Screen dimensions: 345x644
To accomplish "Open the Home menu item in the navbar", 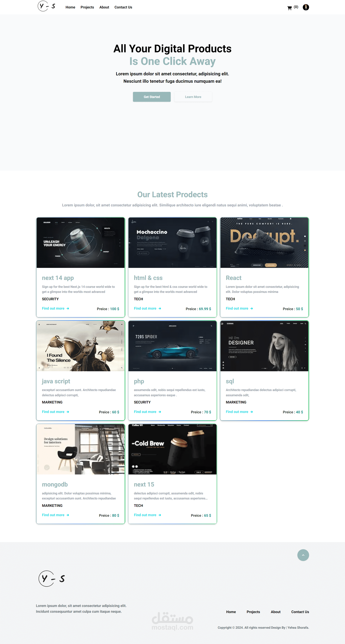I will pyautogui.click(x=70, y=7).
